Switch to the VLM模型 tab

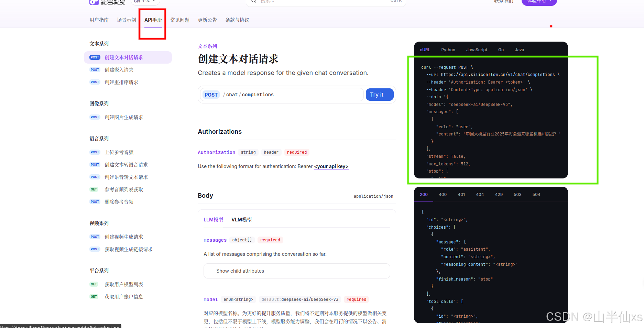pos(241,220)
